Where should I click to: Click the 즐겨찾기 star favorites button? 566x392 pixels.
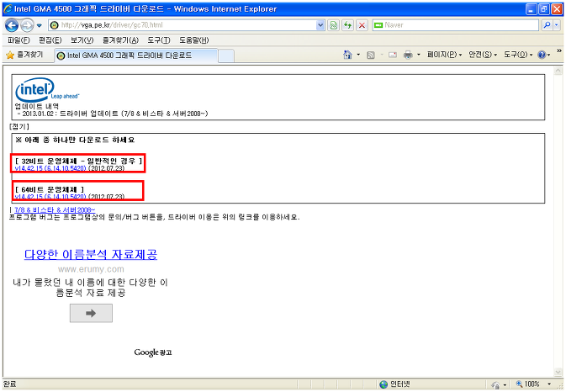coord(24,55)
